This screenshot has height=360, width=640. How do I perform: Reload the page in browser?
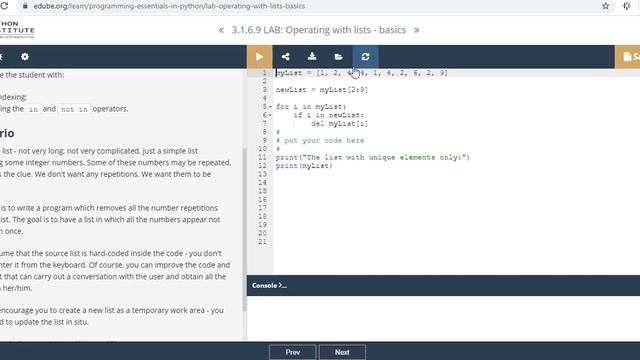4,6
